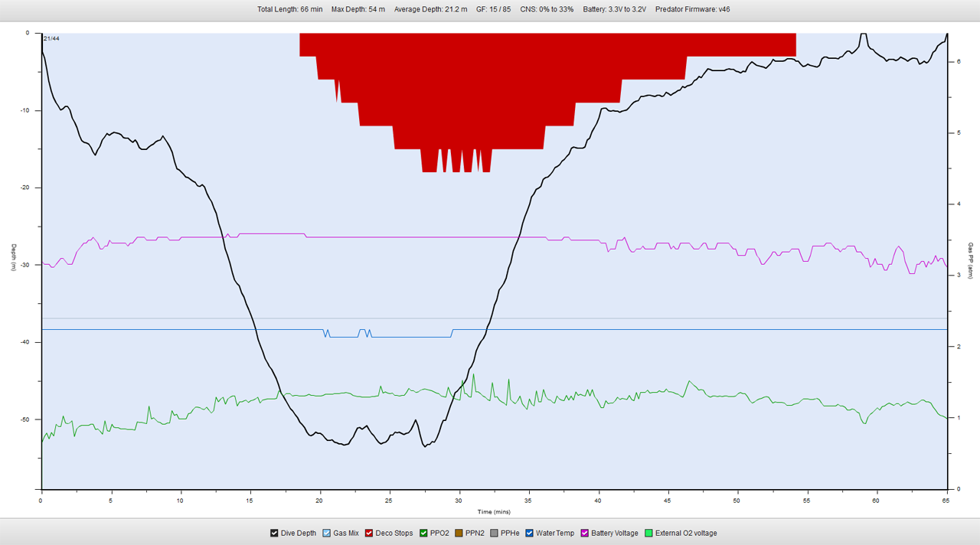980x545 pixels.
Task: Click the GF 15 / 85 value
Action: pos(493,10)
